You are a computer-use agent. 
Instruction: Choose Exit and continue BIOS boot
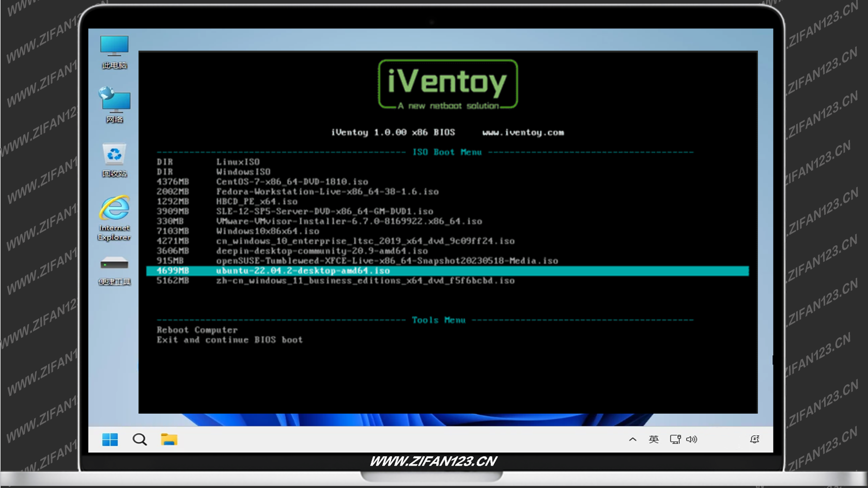(230, 340)
